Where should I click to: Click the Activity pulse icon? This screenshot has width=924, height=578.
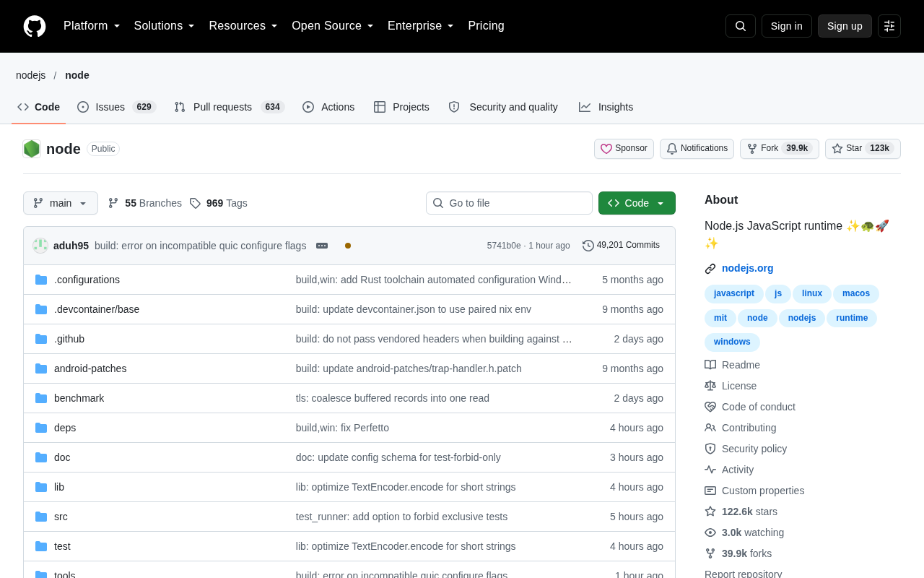(710, 470)
